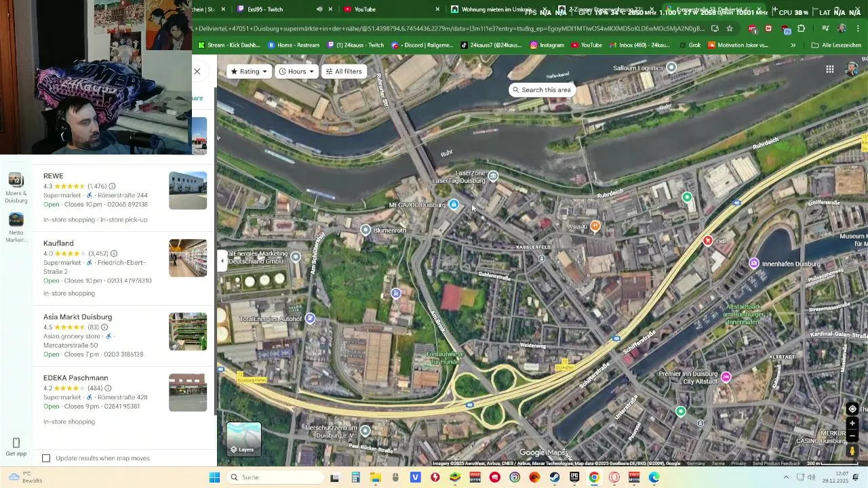Open the Grok bookmark
Screen dimensions: 868x488
click(x=689, y=45)
